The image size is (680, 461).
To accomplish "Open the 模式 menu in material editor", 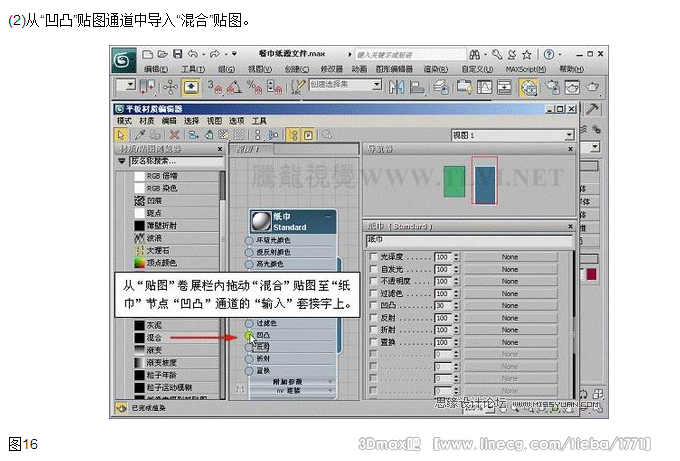I will (x=124, y=120).
